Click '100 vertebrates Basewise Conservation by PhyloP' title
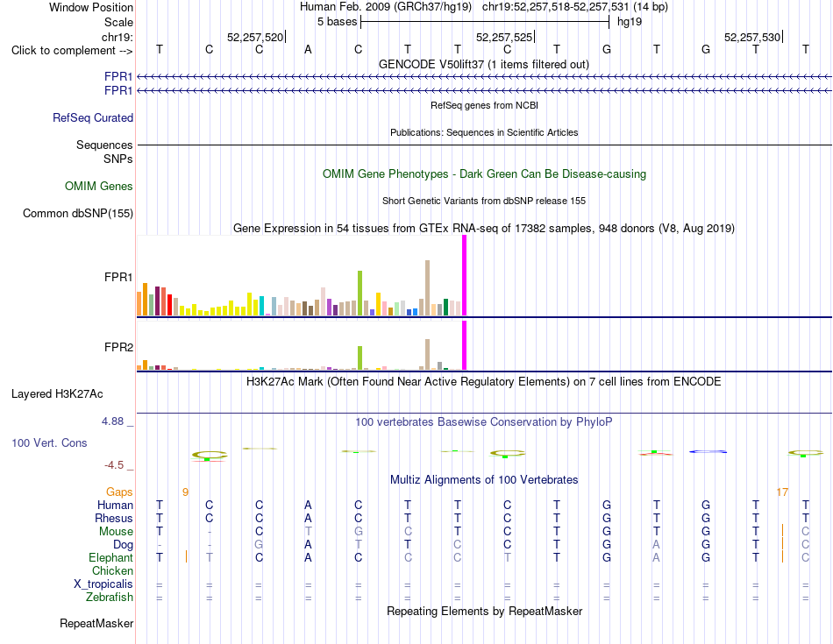Viewport: 833px width, 644px height. pos(483,422)
